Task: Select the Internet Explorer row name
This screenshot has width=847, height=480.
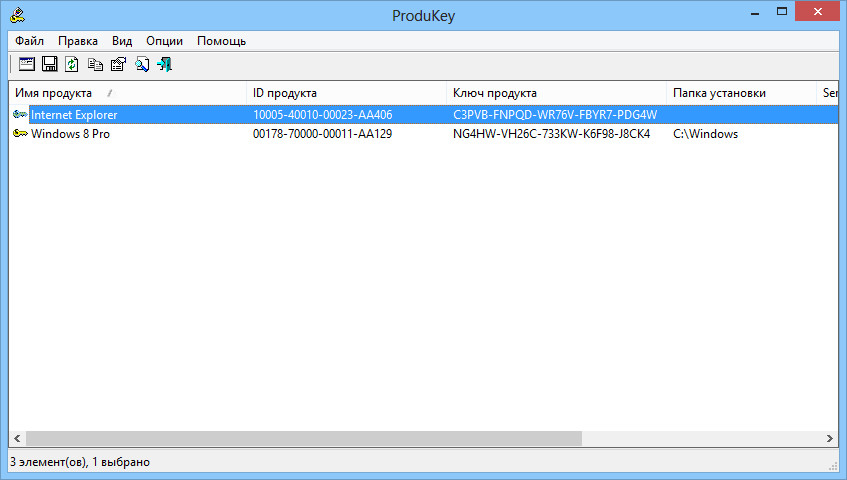Action: click(x=74, y=114)
